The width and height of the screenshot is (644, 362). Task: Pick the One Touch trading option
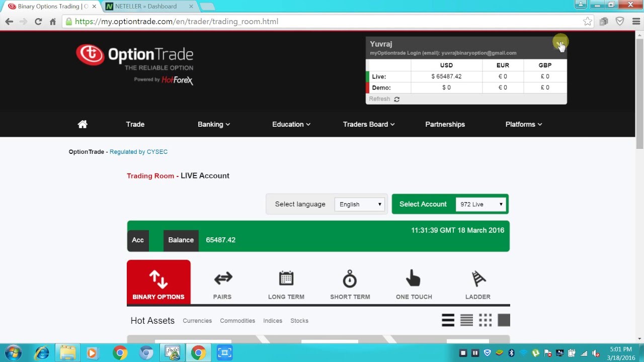414,285
